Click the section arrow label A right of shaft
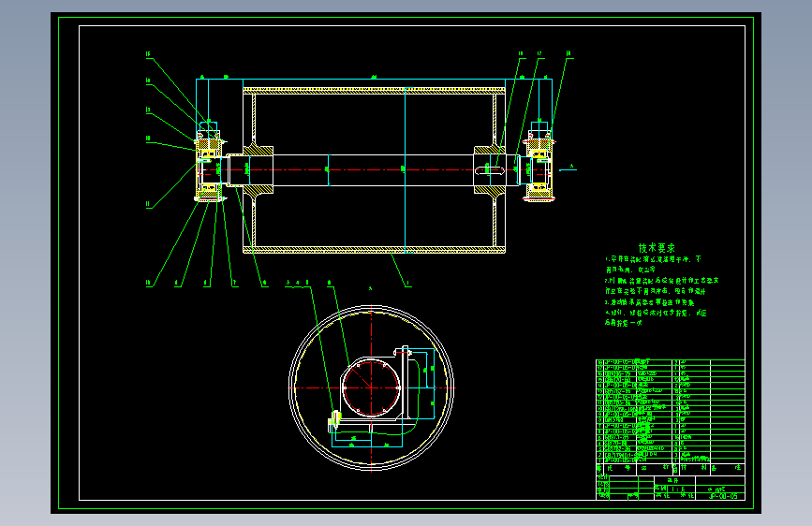Image resolution: width=812 pixels, height=526 pixels. pyautogui.click(x=571, y=167)
